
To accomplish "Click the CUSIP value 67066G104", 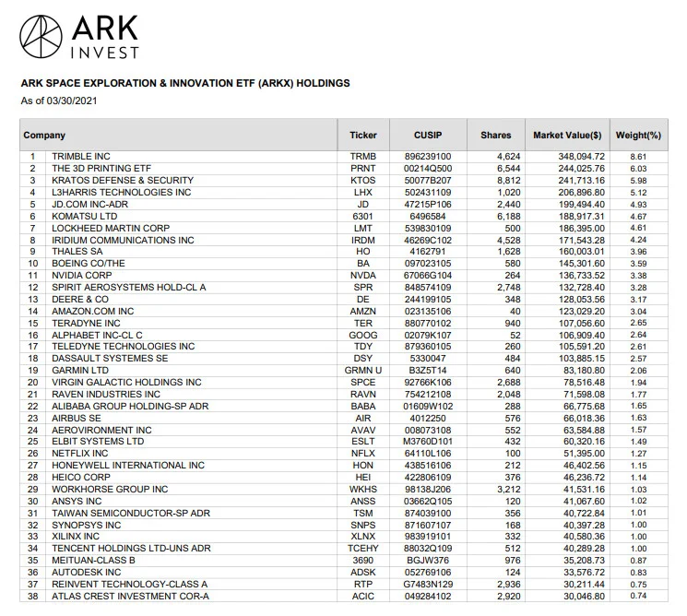I will pos(428,275).
